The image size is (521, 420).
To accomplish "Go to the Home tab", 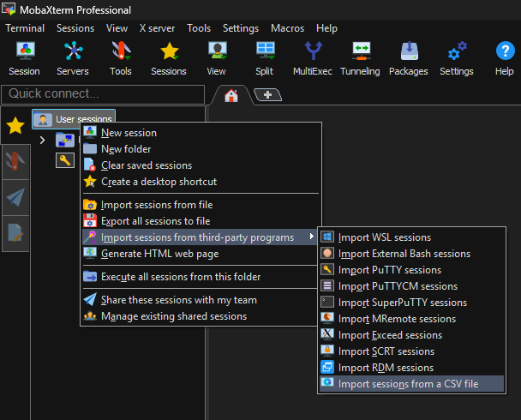I will [231, 96].
